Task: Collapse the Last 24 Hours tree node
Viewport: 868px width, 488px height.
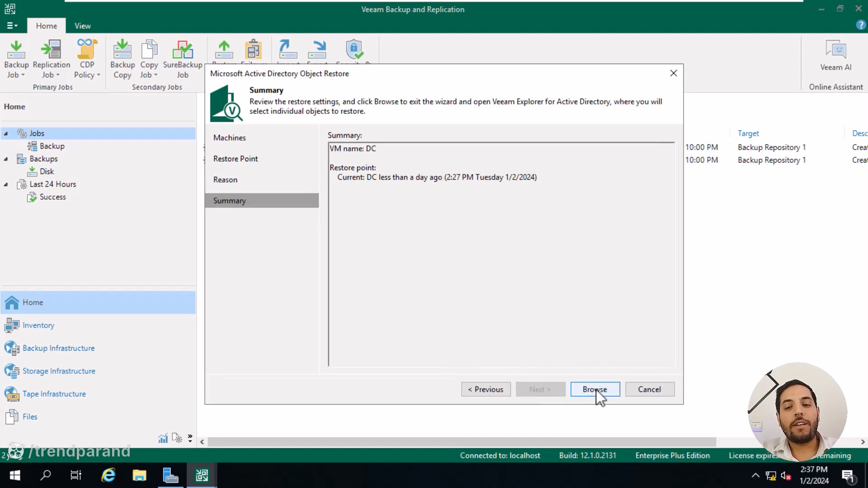Action: click(x=6, y=184)
